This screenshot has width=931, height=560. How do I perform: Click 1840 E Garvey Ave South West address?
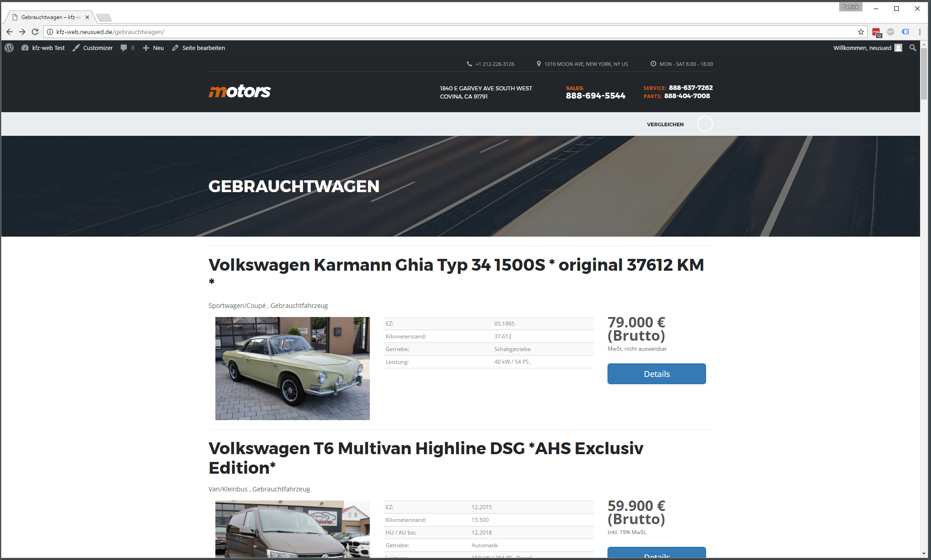coord(486,92)
